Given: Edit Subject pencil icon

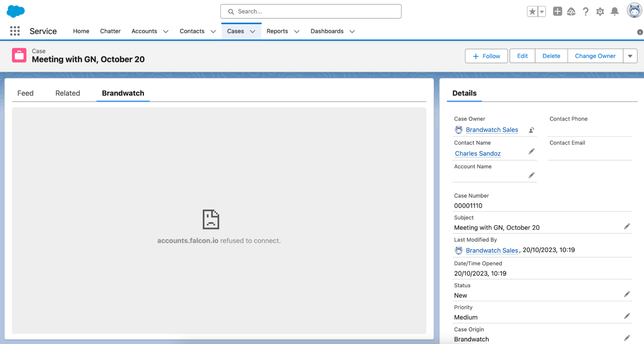Looking at the screenshot, I should tap(627, 226).
